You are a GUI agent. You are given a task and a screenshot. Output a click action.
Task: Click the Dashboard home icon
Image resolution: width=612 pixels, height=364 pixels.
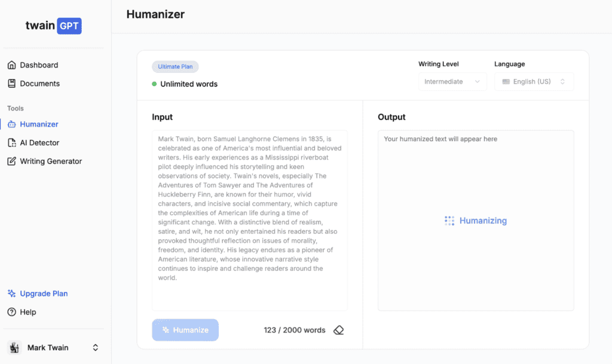pos(11,65)
